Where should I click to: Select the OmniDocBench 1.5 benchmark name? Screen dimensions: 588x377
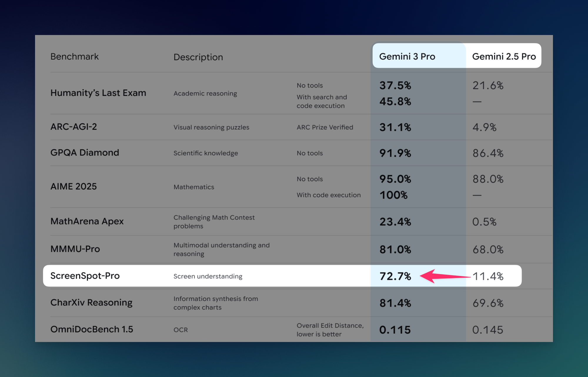(92, 329)
